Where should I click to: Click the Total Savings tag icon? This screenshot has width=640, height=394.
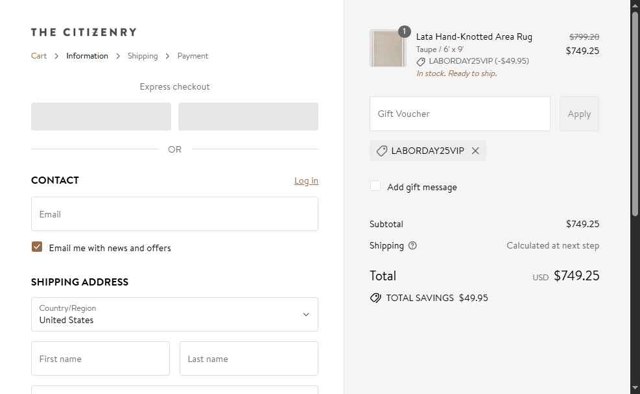[375, 298]
